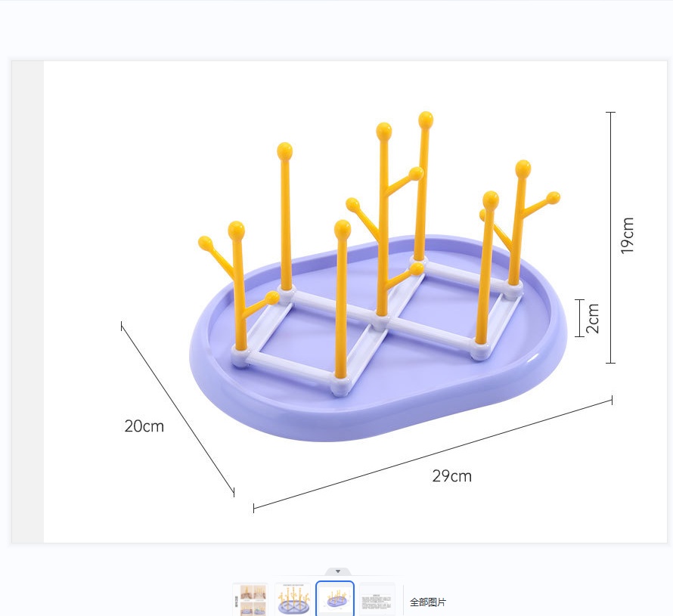Click the 29cm length label in the image
The image size is (673, 616).
[x=451, y=476]
